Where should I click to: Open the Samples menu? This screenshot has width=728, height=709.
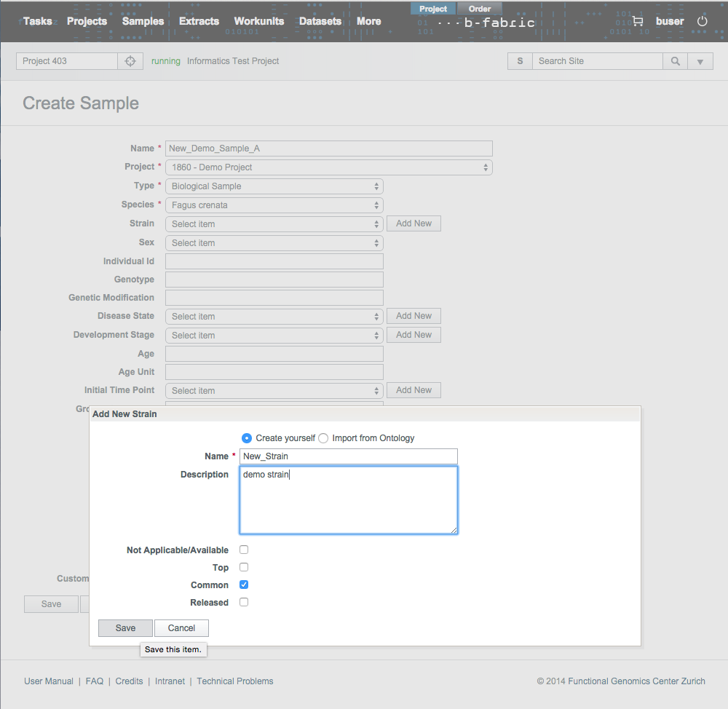143,21
